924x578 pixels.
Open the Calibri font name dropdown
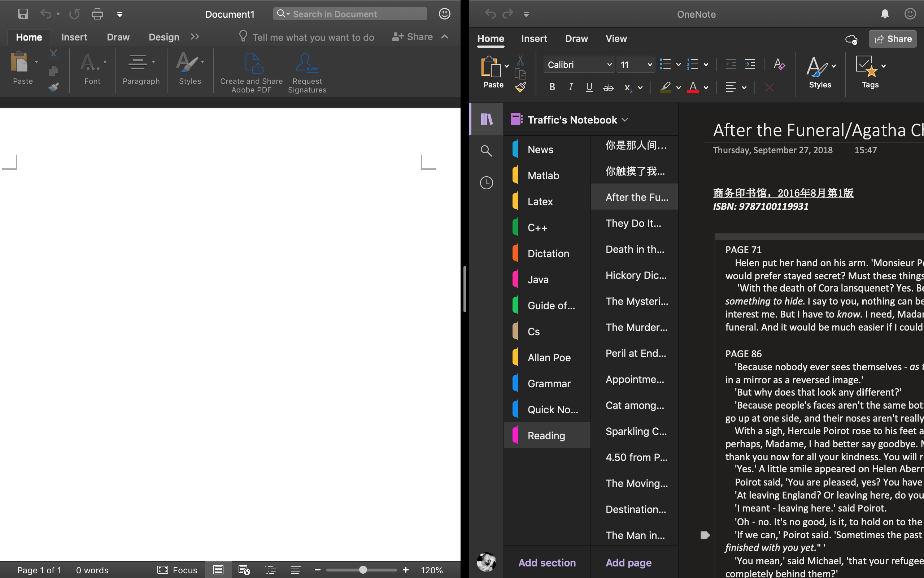[609, 65]
